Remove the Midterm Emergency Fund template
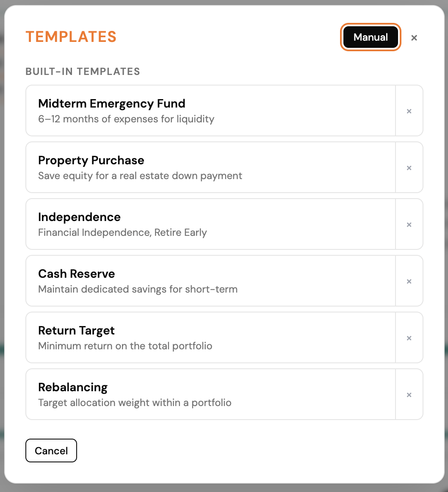The height and width of the screenshot is (492, 448). pos(409,111)
